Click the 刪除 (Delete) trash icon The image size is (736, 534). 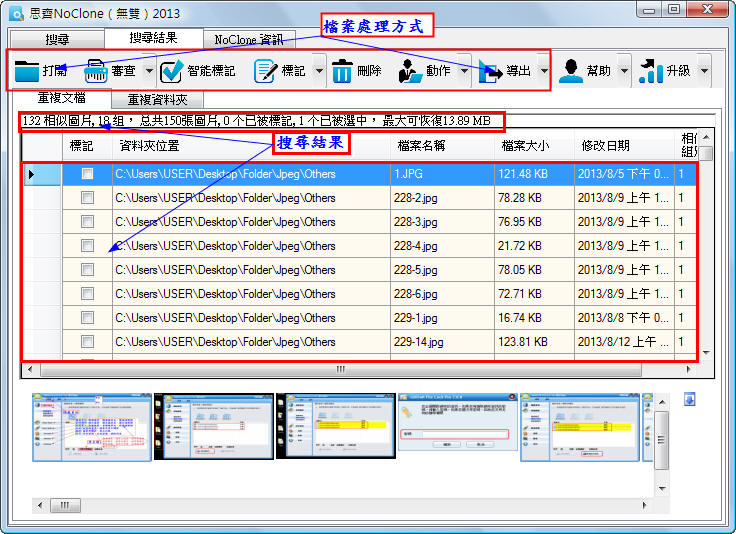(x=342, y=71)
